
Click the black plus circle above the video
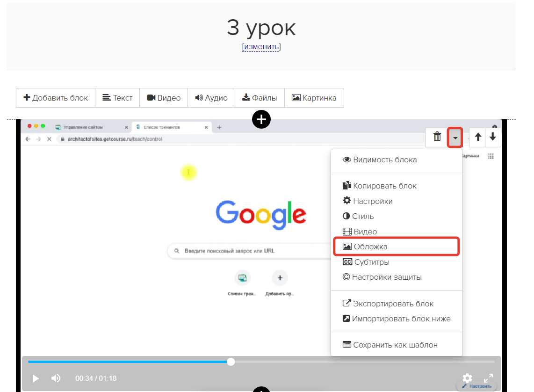click(x=261, y=119)
